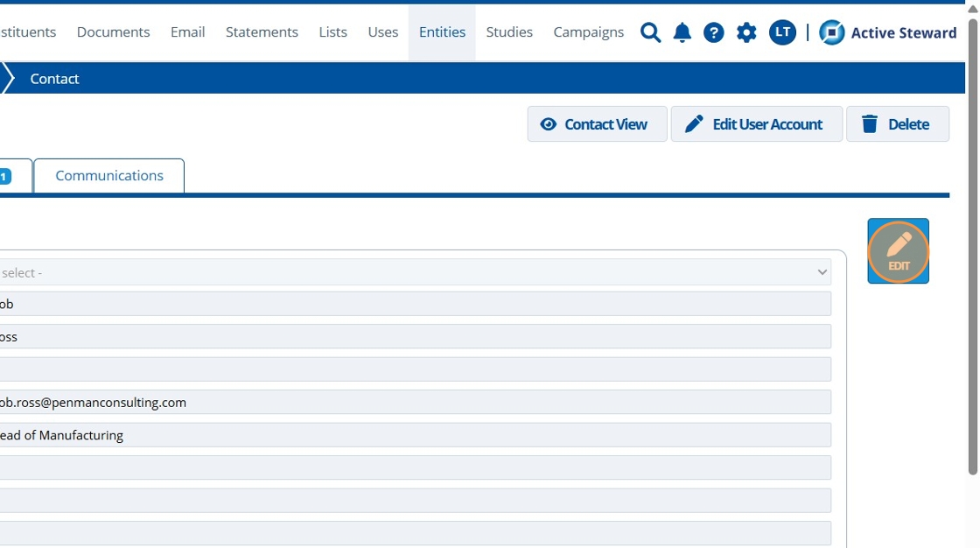Click the Active Steward logo
This screenshot has width=980, height=548.
pos(887,32)
